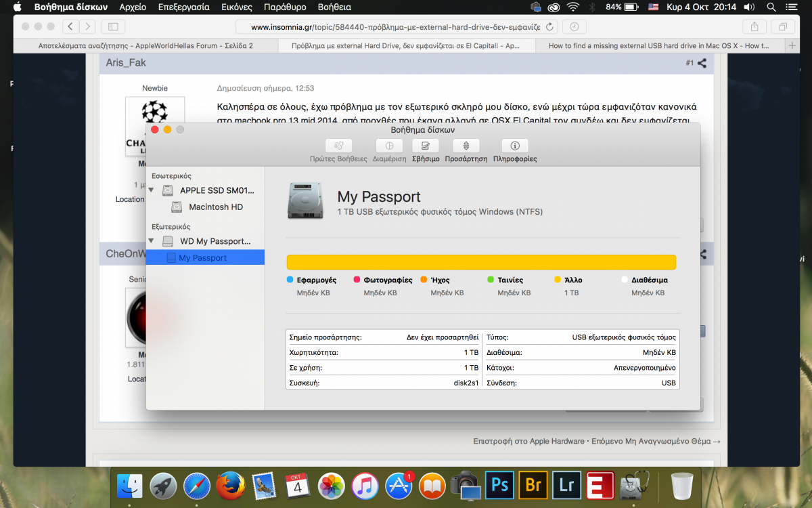Click the US flag input source menu
Image resolution: width=812 pixels, height=508 pixels.
click(x=653, y=7)
